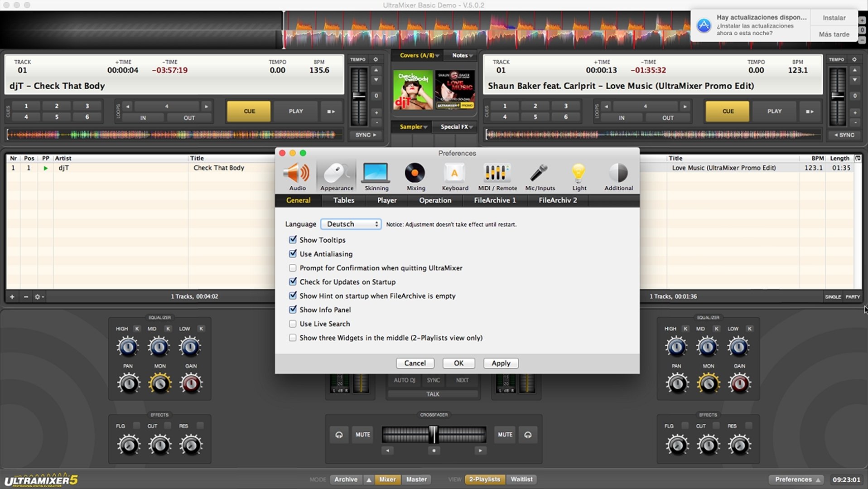Click the djT Check That Body cover art
Image resolution: width=868 pixels, height=489 pixels.
[413, 90]
